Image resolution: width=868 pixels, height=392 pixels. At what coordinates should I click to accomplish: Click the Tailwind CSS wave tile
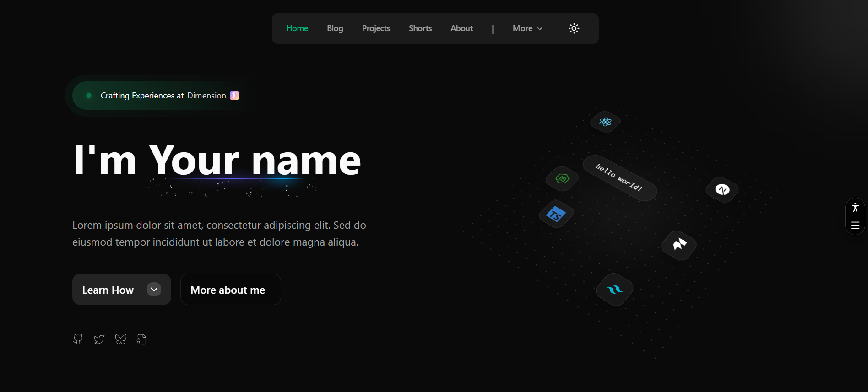[614, 290]
